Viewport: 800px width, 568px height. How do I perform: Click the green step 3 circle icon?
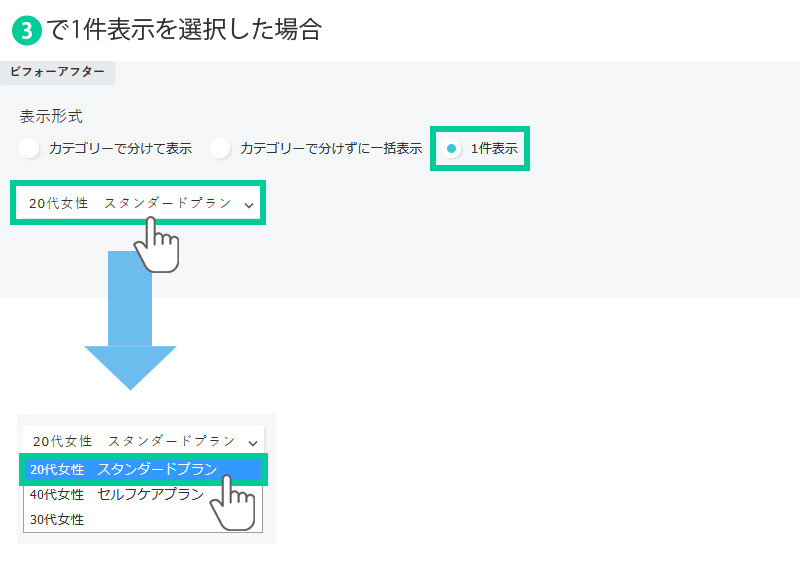coord(27,31)
